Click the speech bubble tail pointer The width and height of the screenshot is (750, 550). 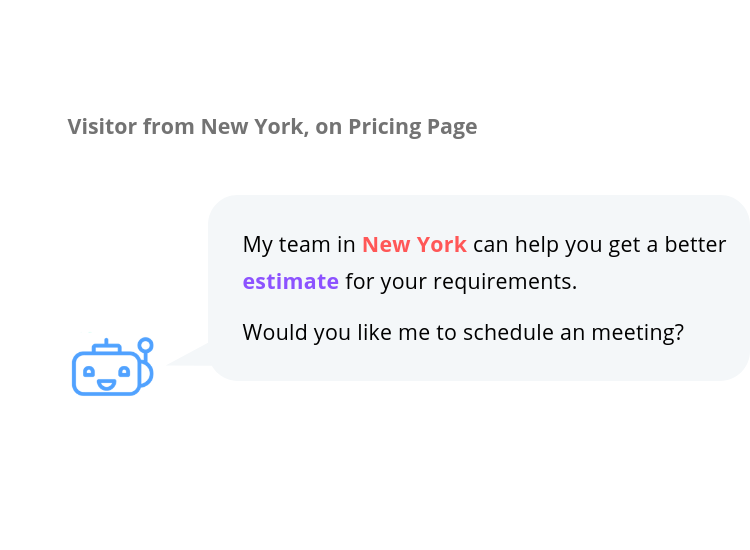(190, 355)
